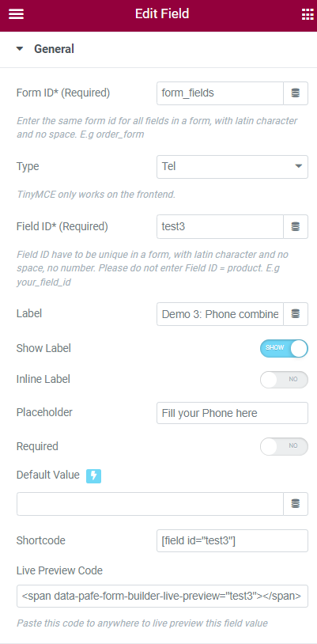The width and height of the screenshot is (317, 644).
Task: Focus the Form ID input field
Action: 220,93
